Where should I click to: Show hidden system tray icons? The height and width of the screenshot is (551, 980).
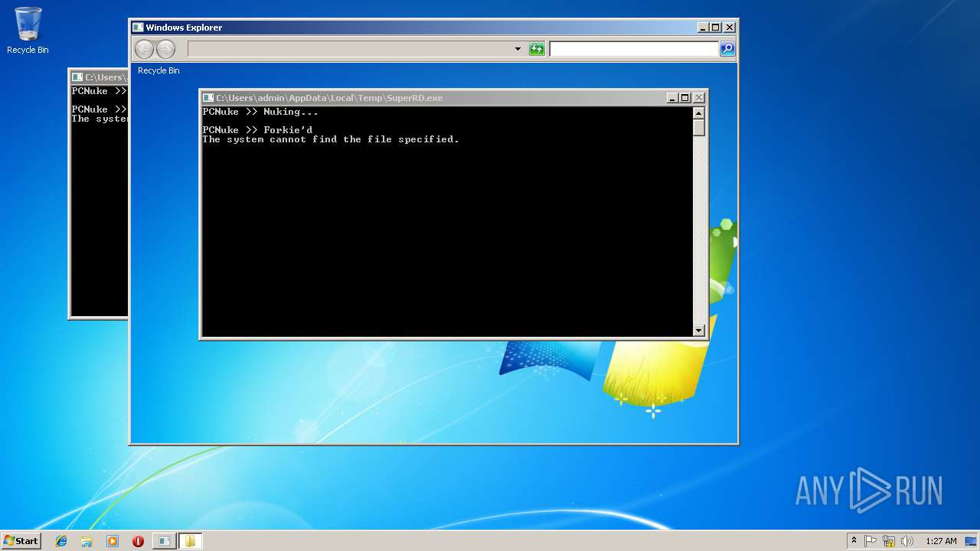point(854,540)
